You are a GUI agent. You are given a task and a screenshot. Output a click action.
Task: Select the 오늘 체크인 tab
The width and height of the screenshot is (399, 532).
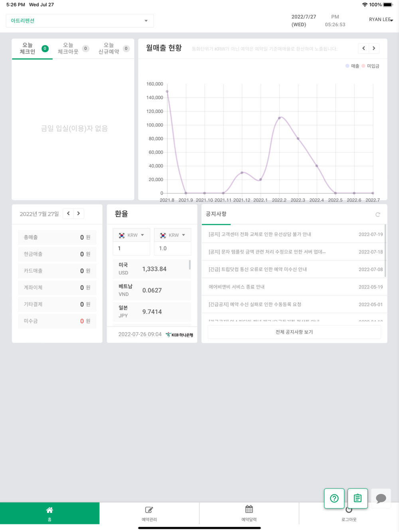point(32,49)
